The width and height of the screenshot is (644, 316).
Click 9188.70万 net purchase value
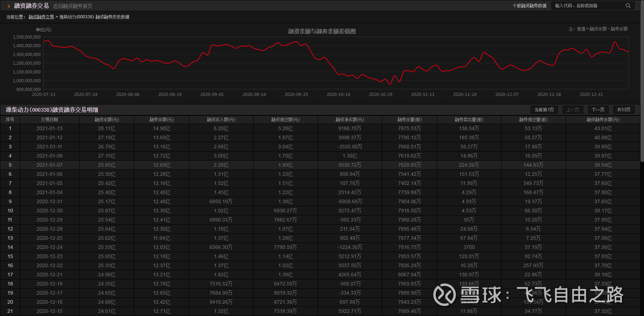pos(350,129)
